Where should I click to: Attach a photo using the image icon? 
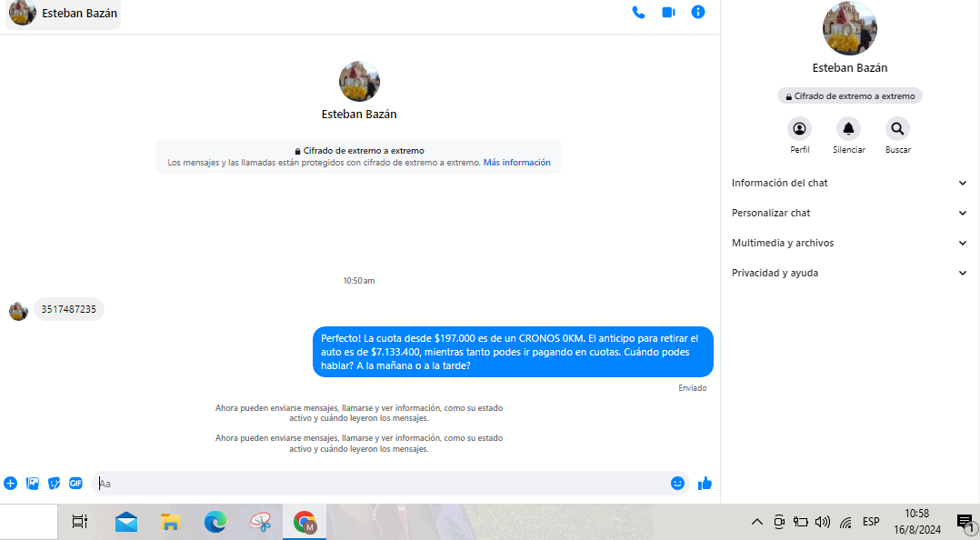(x=33, y=484)
